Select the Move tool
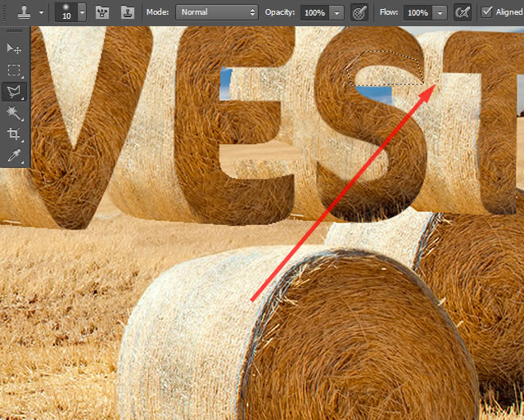This screenshot has width=524, height=420. click(x=14, y=49)
